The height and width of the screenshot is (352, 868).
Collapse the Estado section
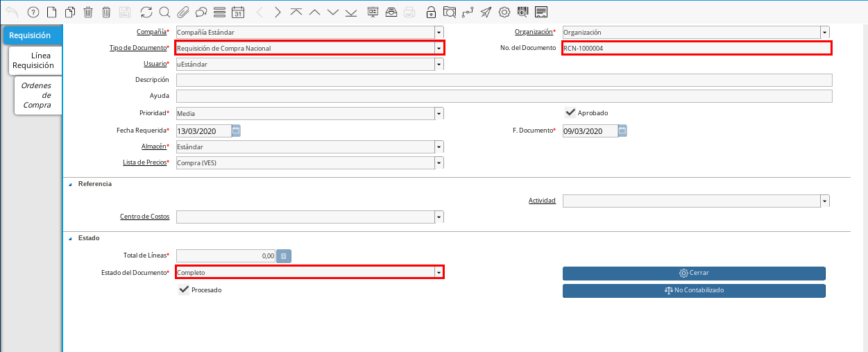[70, 238]
